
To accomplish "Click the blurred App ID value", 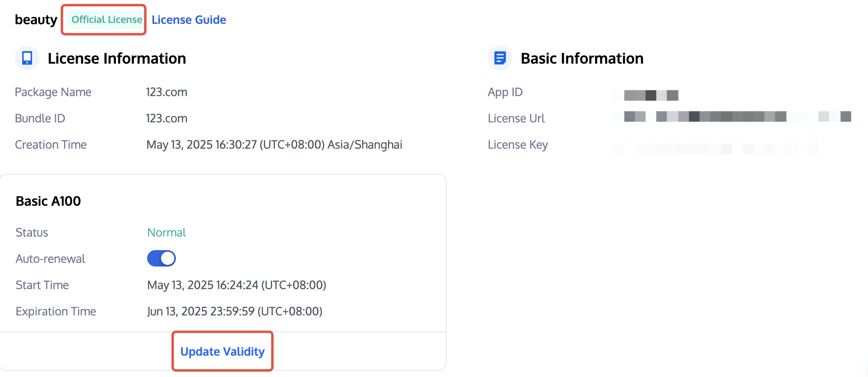I will click(651, 95).
